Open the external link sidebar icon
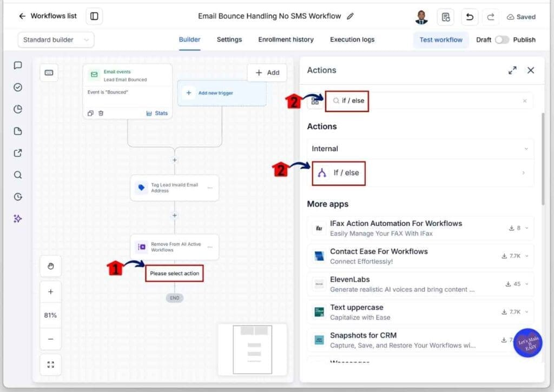 (x=18, y=153)
